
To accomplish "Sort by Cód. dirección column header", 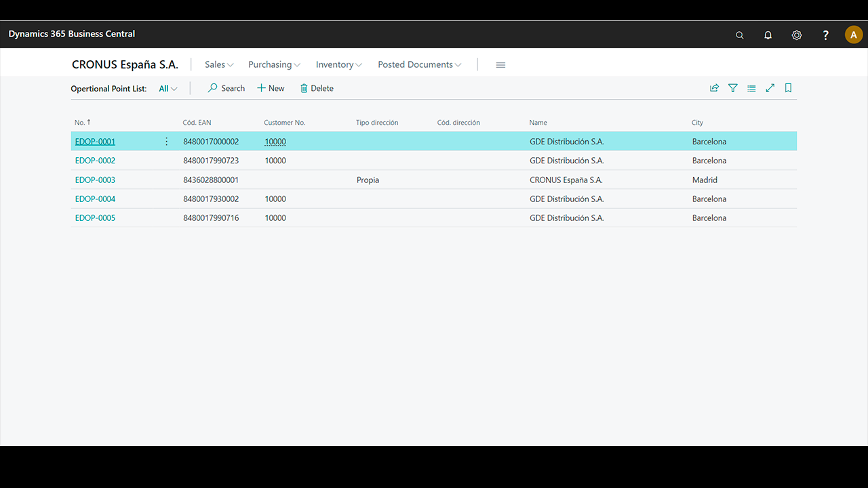I will click(x=458, y=123).
